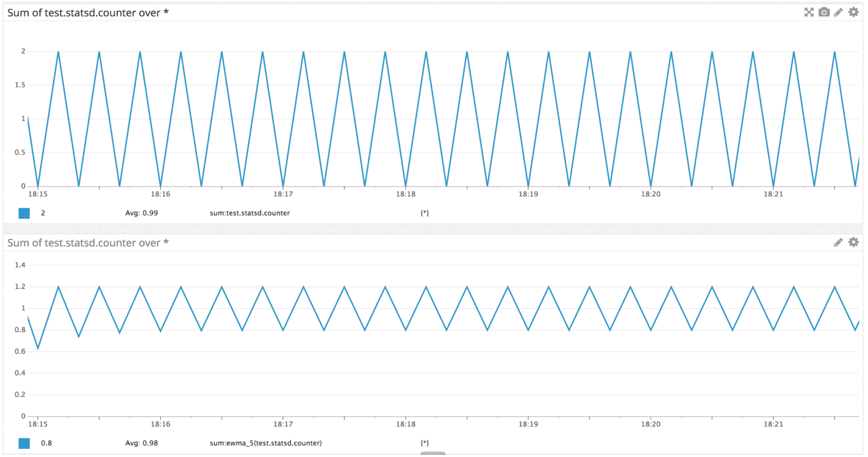Click the Avg: 0.99 legend value
The image size is (868, 457).
142,213
